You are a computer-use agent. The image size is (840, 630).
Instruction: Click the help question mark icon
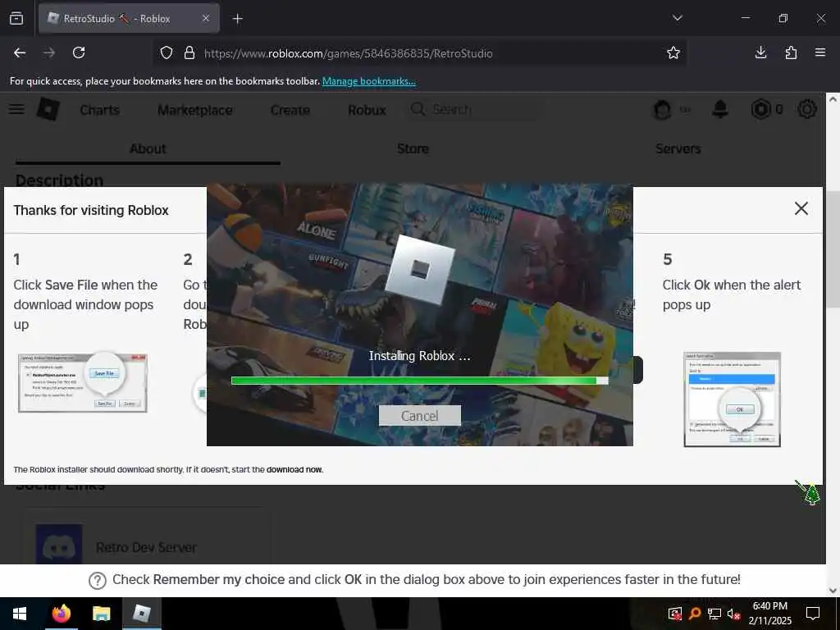click(x=98, y=580)
